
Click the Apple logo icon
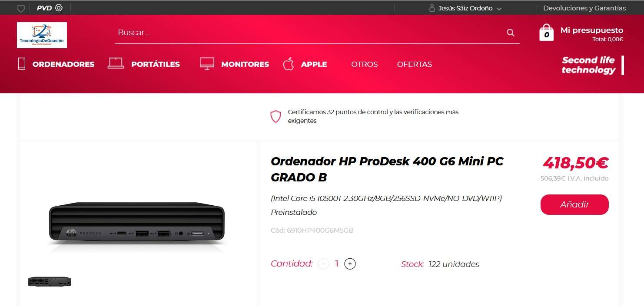click(289, 64)
